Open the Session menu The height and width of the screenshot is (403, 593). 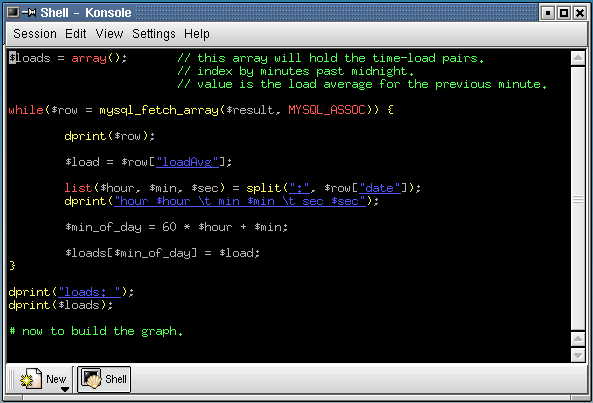pos(35,34)
